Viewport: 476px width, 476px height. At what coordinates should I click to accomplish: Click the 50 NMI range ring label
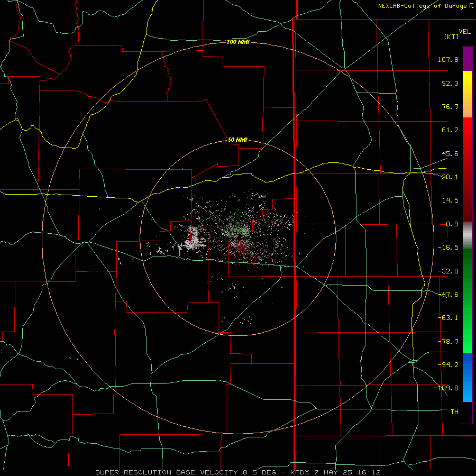pos(237,140)
